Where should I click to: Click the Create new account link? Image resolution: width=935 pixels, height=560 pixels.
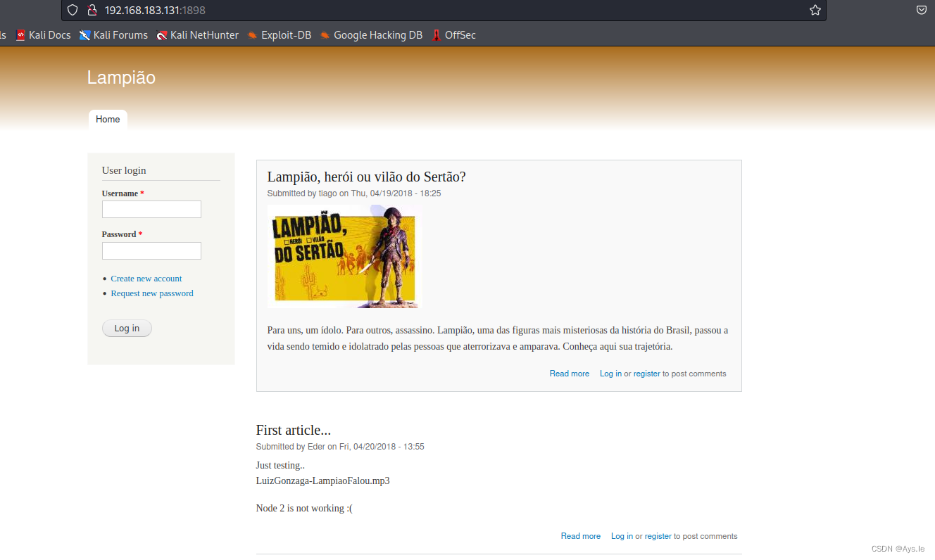click(x=146, y=279)
